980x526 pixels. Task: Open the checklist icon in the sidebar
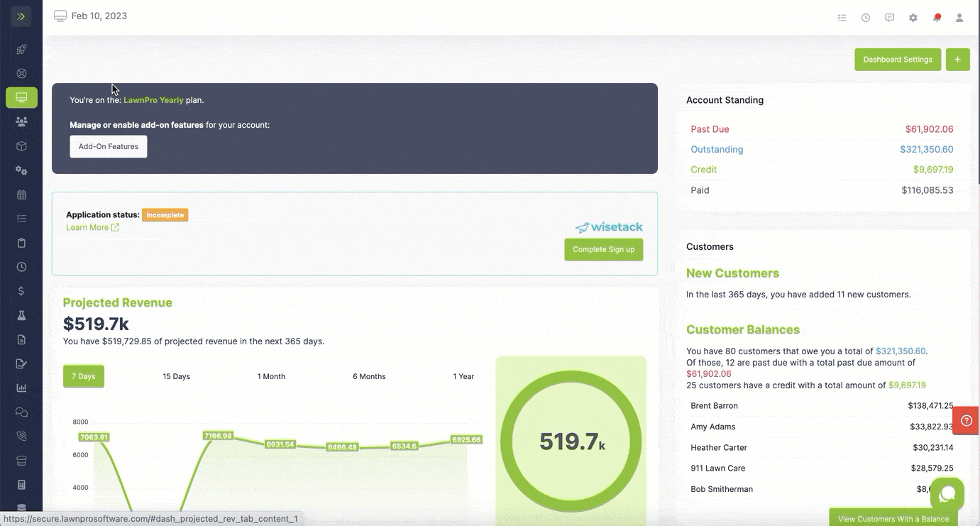click(x=21, y=219)
